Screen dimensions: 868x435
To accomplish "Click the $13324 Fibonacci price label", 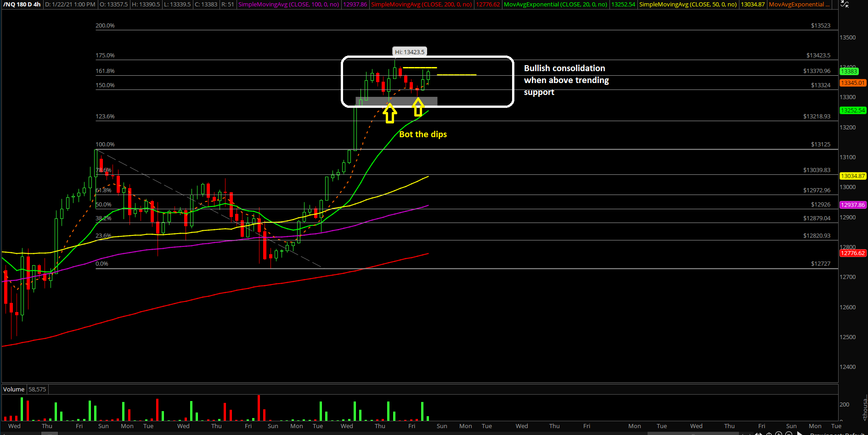I will click(x=821, y=85).
